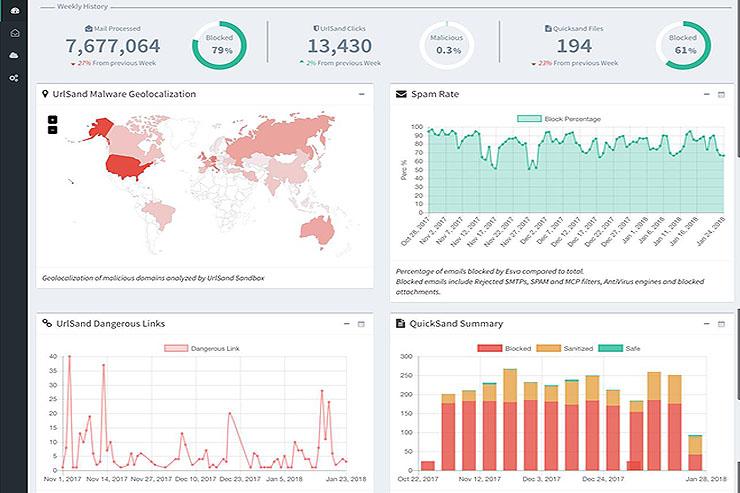Click the open-envelope mail icon in sidebar
Image resolution: width=740 pixels, height=493 pixels.
pyautogui.click(x=14, y=33)
